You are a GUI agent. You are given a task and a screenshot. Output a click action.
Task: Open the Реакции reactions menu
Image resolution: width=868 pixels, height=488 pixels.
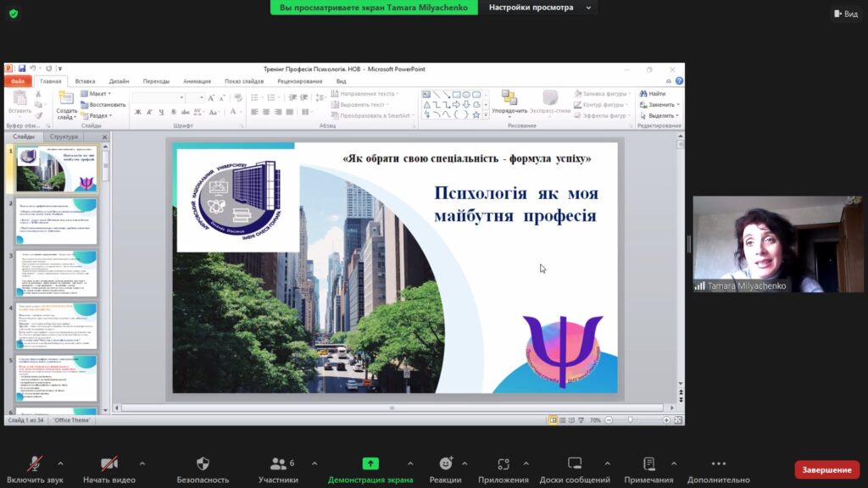pyautogui.click(x=446, y=469)
